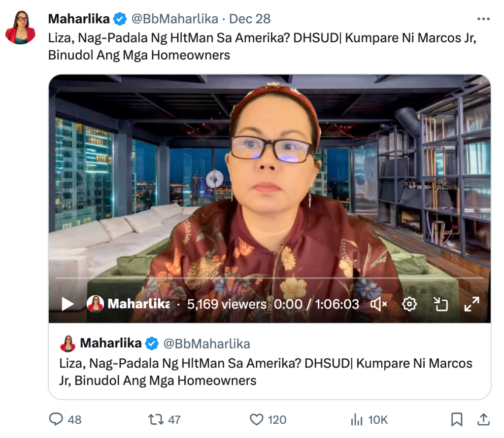Open the tweet's three-dot more menu
This screenshot has height=438, width=504.
coord(483,19)
